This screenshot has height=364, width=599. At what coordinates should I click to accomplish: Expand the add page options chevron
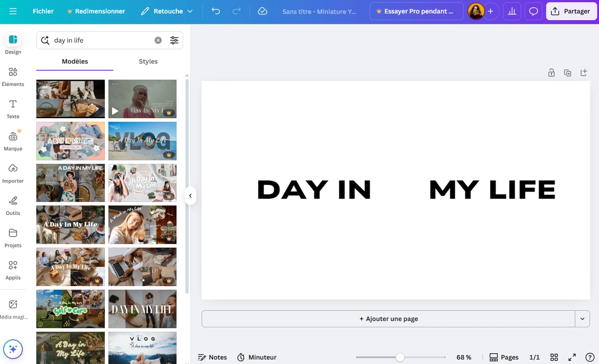point(582,318)
